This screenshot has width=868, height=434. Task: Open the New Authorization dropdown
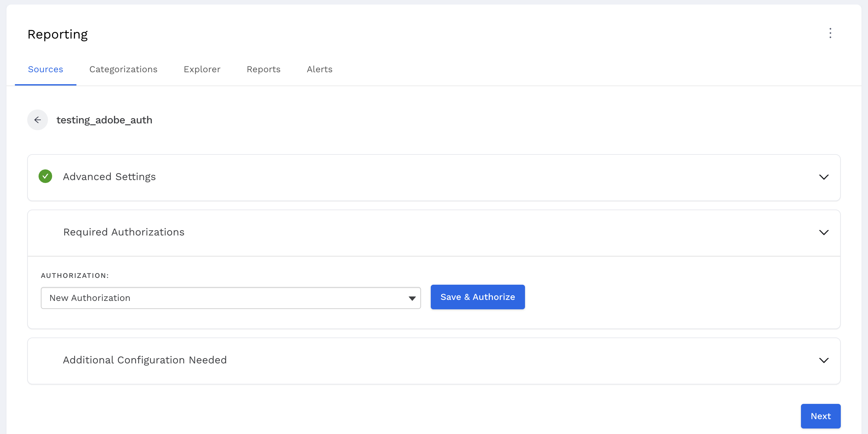(x=231, y=298)
